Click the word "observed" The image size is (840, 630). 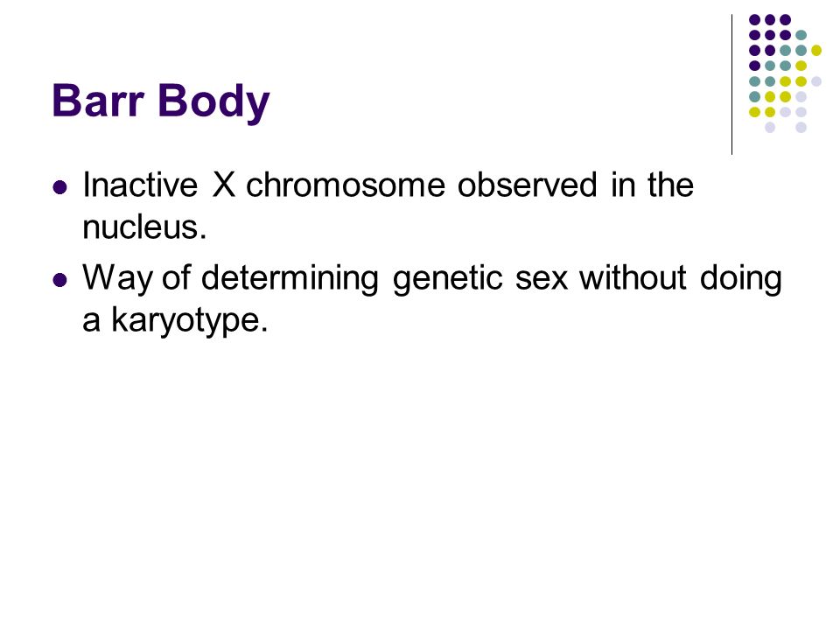(x=527, y=185)
